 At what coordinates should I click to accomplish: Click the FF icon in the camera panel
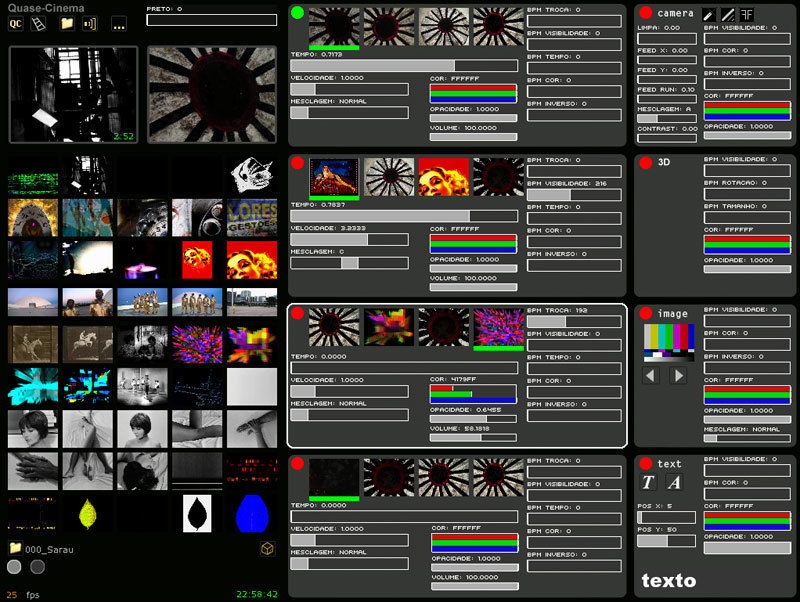tap(746, 14)
